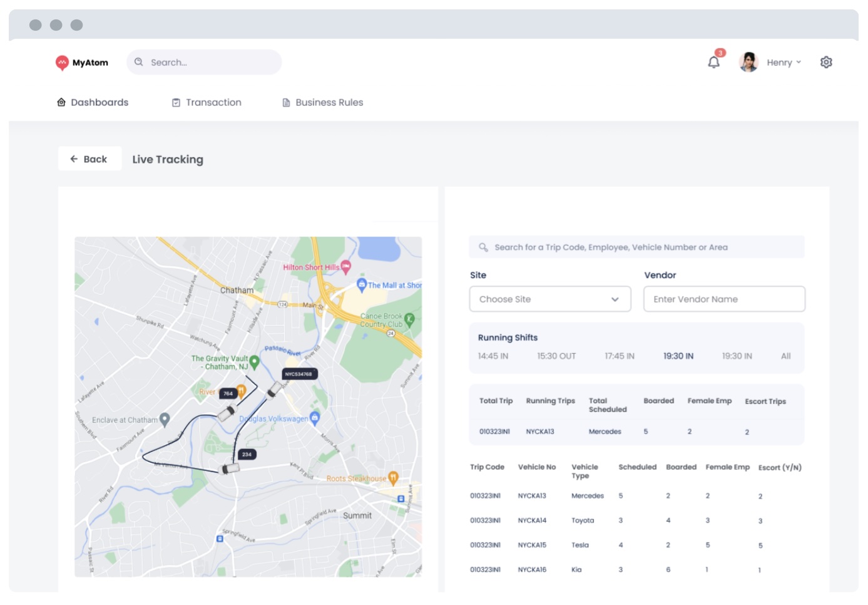Select the 15:30 OUT shift
The height and width of the screenshot is (605, 868).
tap(556, 356)
